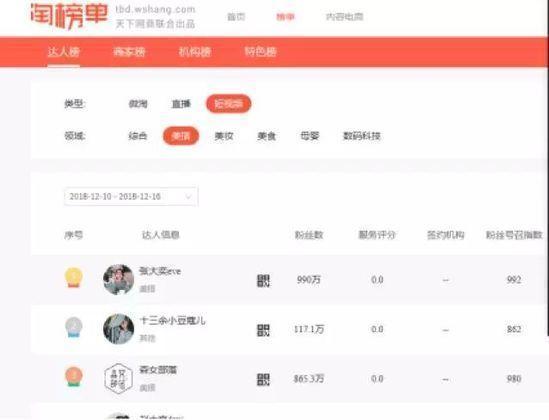Screen dimensions: 549x420
Task: Open the 2018-12-10 date range selector
Action: 131,196
